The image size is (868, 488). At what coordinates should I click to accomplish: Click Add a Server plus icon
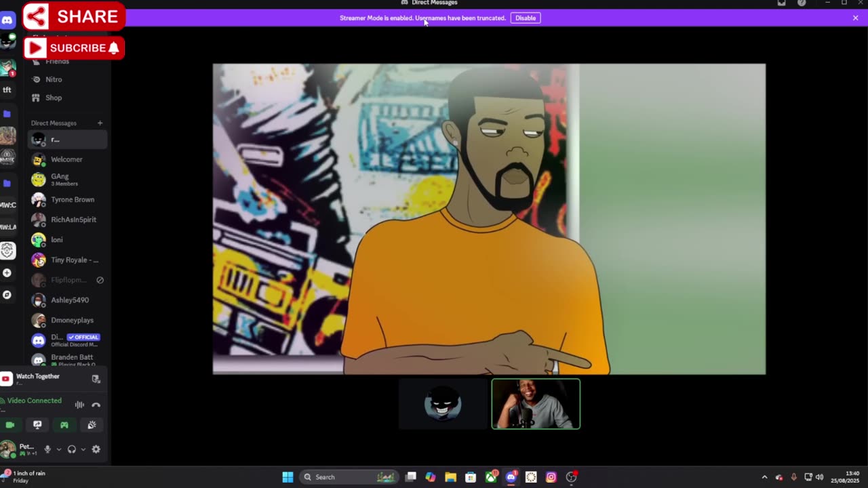[x=7, y=272]
